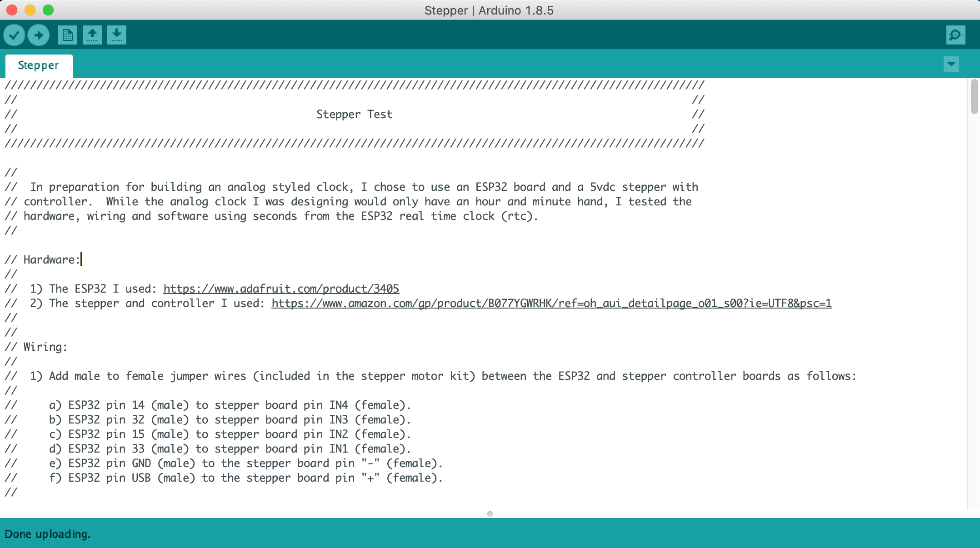Click the line 'ESP32 pin 14 (male)' IN4

208,405
